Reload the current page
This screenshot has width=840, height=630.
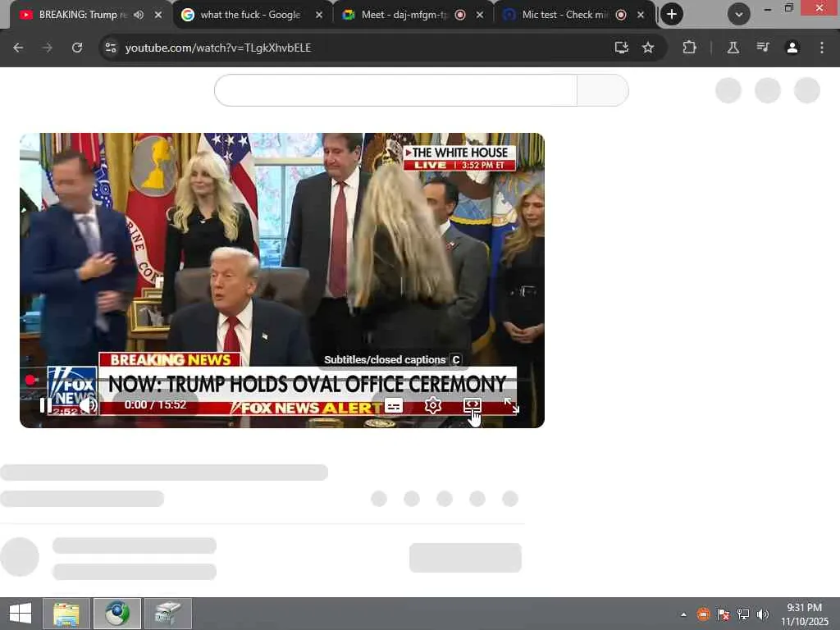pyautogui.click(x=77, y=48)
